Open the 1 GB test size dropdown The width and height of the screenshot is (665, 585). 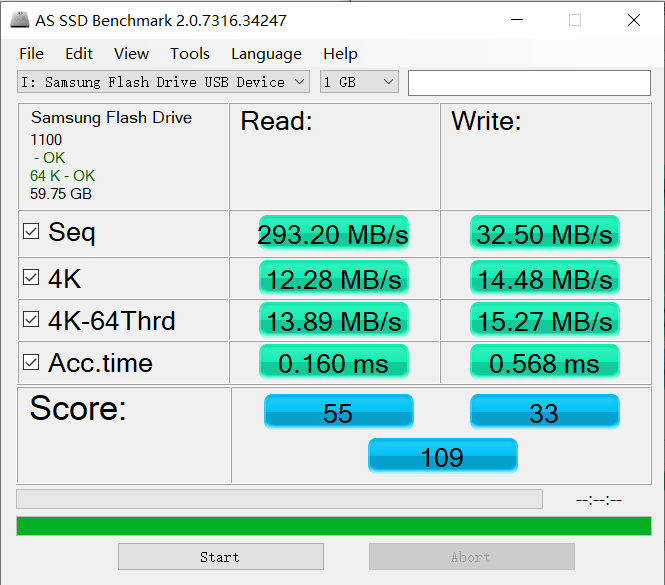tap(359, 81)
